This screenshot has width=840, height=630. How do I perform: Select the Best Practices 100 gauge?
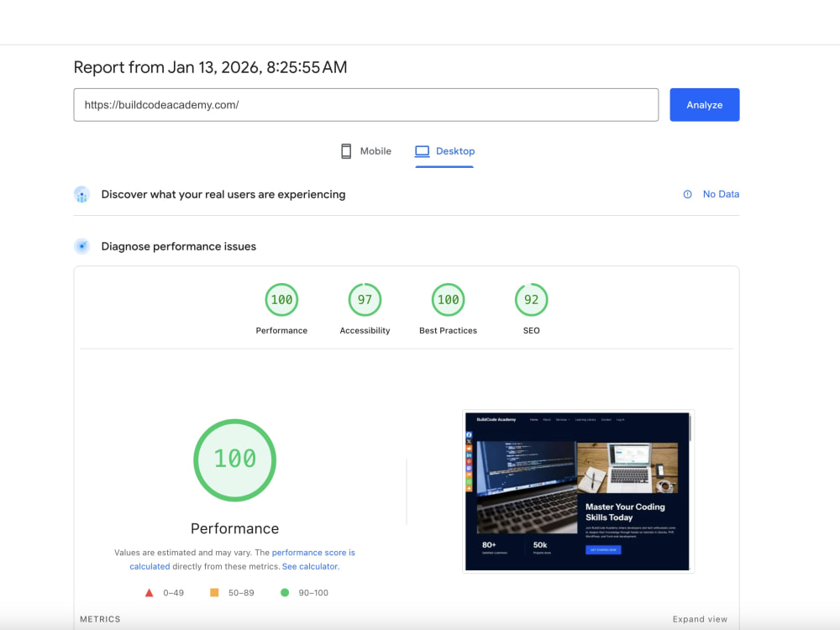click(x=449, y=300)
